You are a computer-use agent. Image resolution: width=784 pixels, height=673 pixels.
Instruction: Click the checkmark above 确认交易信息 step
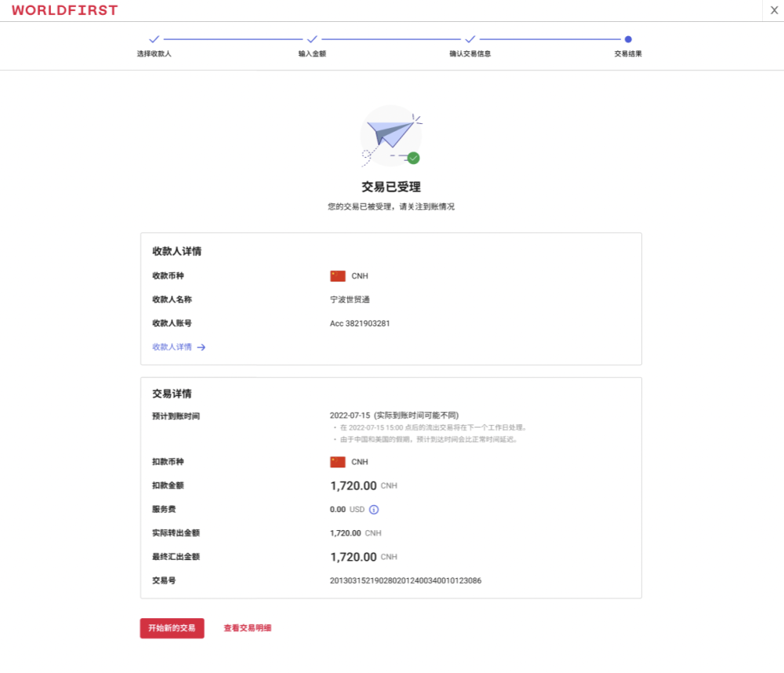pyautogui.click(x=470, y=37)
